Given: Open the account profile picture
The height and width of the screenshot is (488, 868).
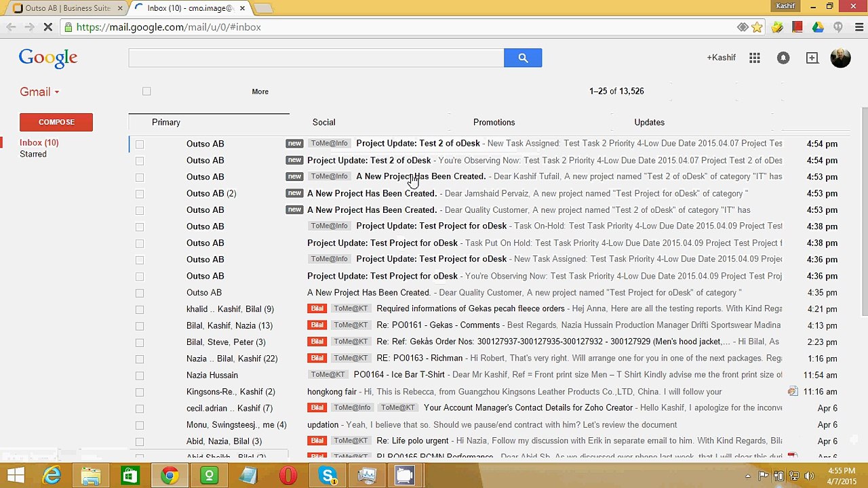Looking at the screenshot, I should point(840,58).
